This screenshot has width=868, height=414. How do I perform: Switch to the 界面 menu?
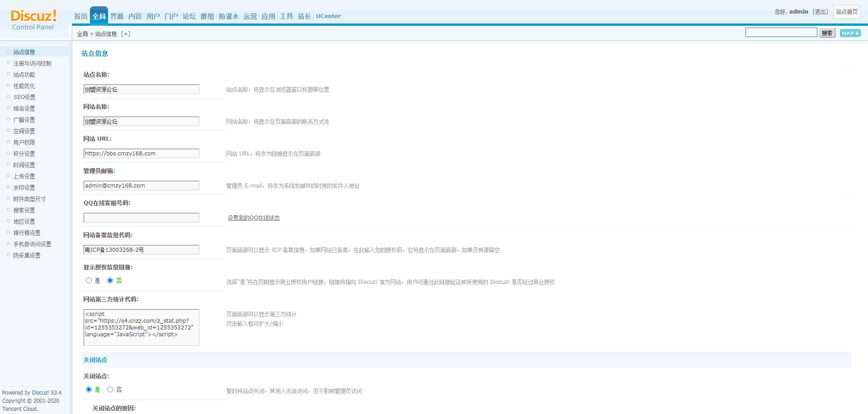(117, 16)
